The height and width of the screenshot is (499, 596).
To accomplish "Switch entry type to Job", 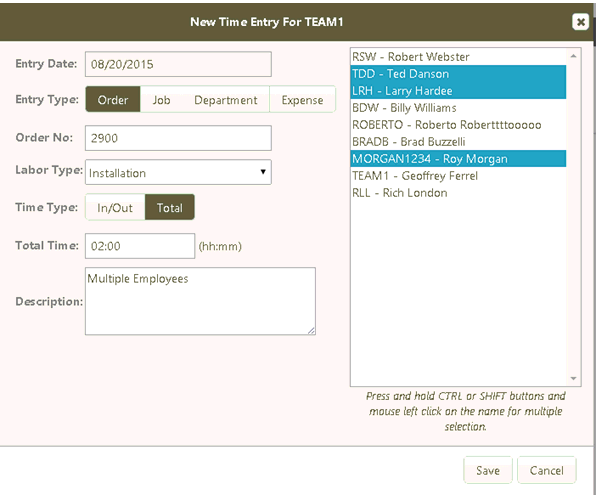I will (x=162, y=100).
